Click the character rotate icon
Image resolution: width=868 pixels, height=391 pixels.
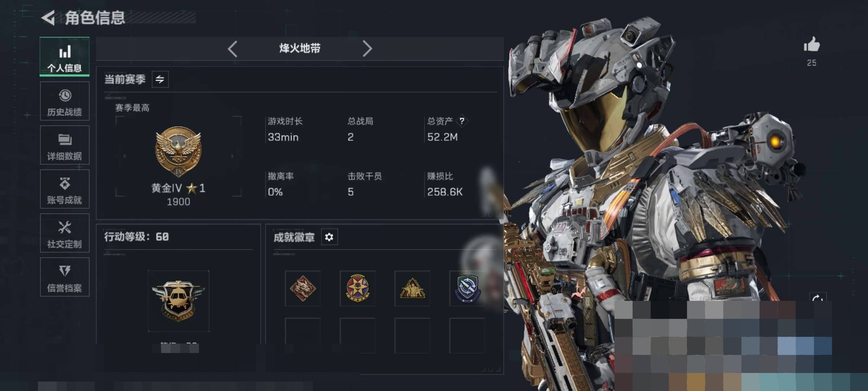pos(818,298)
